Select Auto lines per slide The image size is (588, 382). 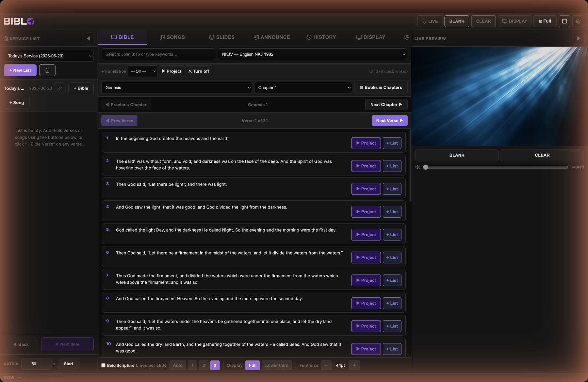[x=178, y=365]
